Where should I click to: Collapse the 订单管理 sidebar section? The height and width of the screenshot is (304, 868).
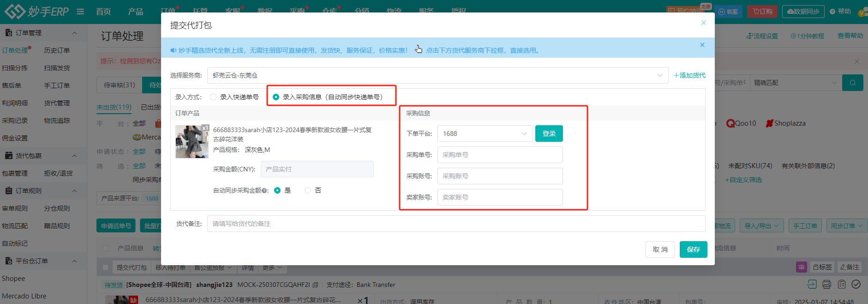pyautogui.click(x=74, y=33)
